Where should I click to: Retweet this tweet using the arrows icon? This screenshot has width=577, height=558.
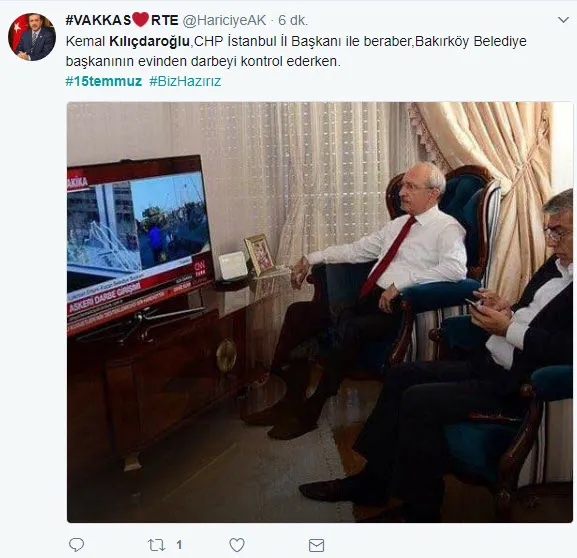156,545
